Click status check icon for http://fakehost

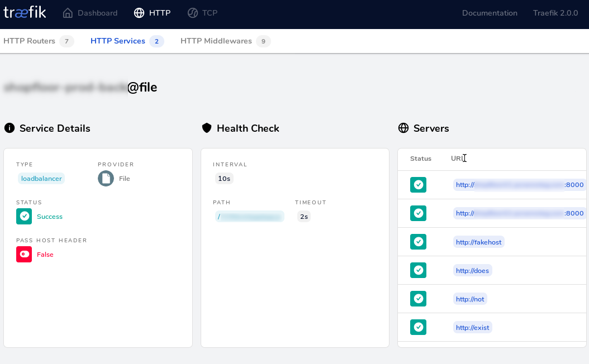418,242
